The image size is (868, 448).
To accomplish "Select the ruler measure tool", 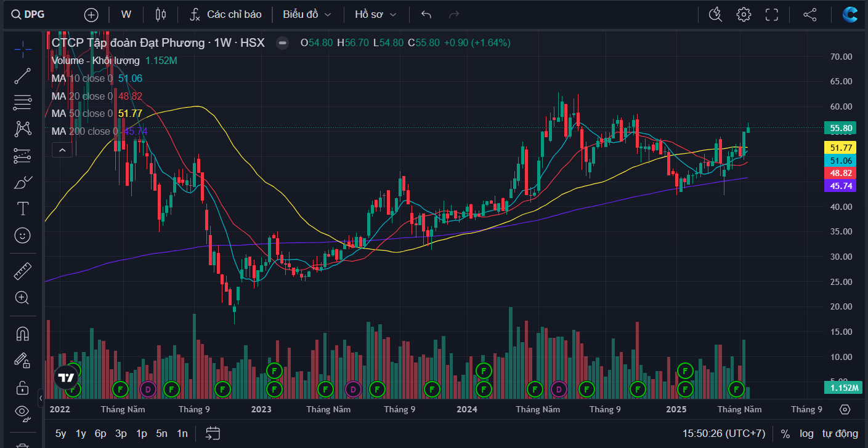I will coord(23,271).
